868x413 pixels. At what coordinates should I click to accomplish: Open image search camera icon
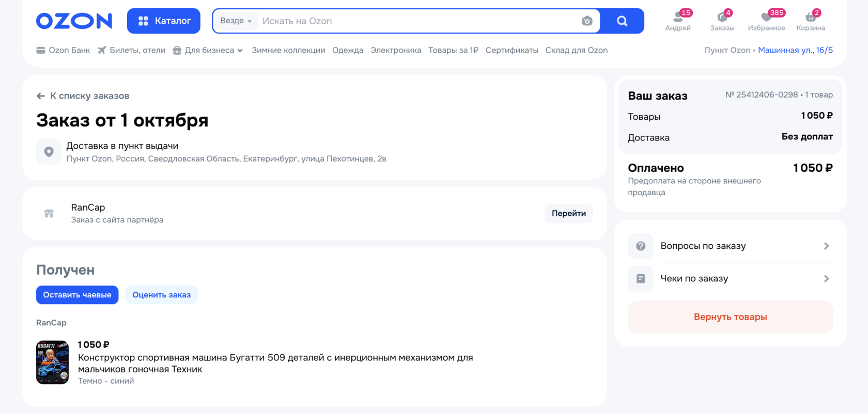point(587,21)
